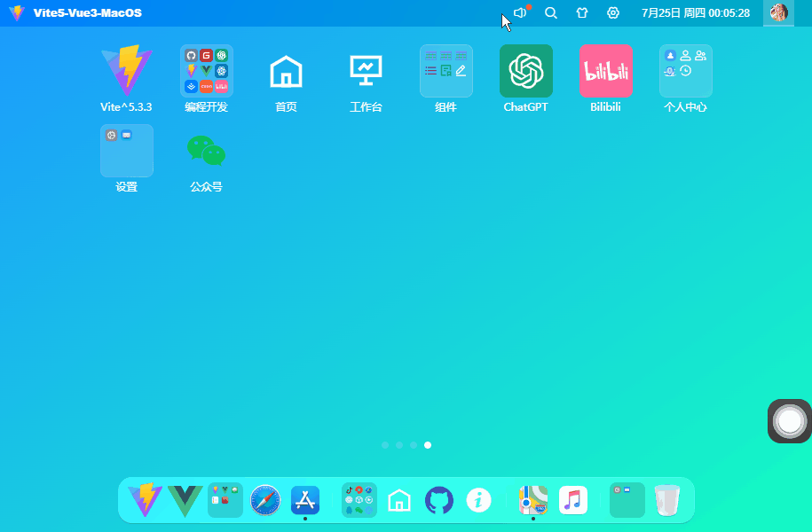Click the volume speaker icon in top bar

[x=520, y=12]
